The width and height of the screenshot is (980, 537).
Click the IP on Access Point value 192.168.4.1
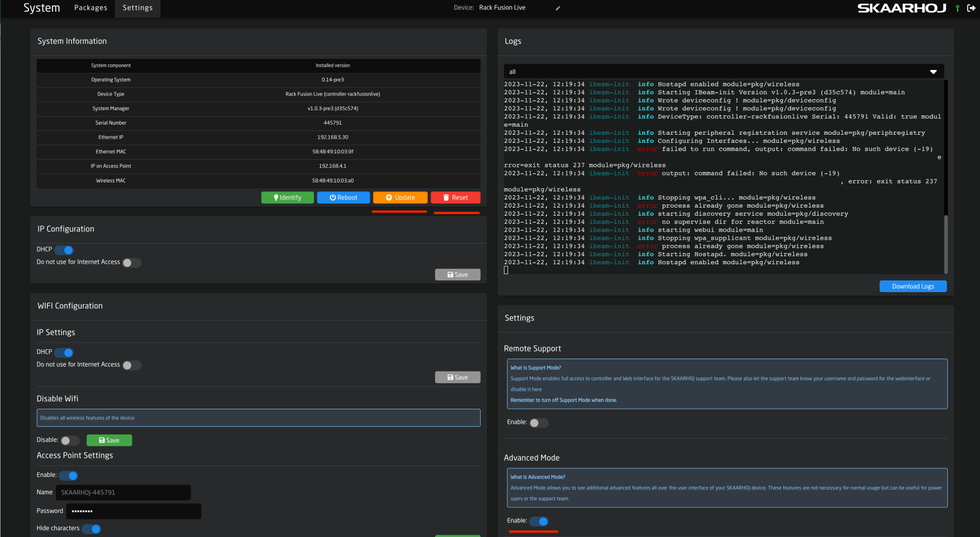click(332, 166)
